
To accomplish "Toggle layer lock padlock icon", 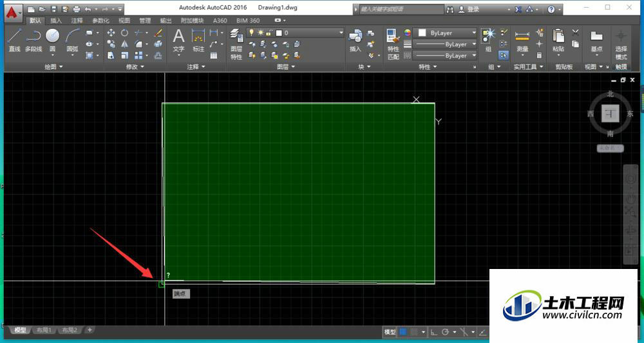I will pyautogui.click(x=269, y=32).
